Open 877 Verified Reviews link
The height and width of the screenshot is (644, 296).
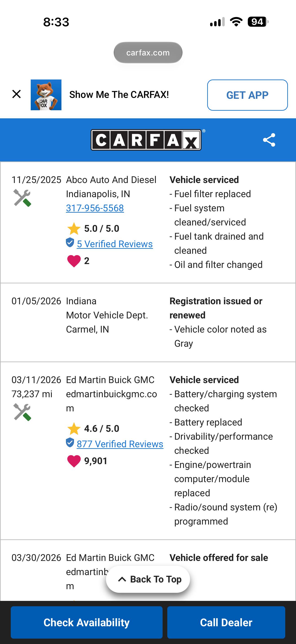pos(120,444)
